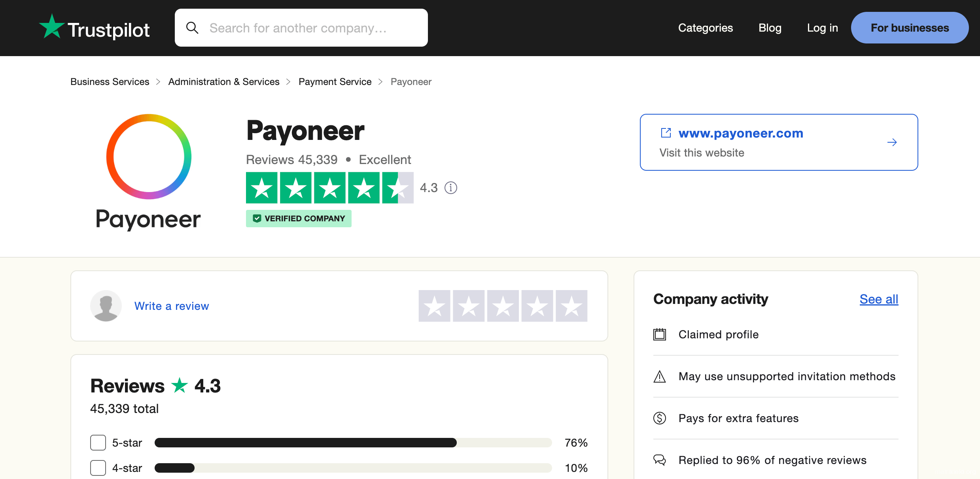Click the warning triangle icon for invitation methods
Screen dimensions: 980x479
pyautogui.click(x=660, y=376)
